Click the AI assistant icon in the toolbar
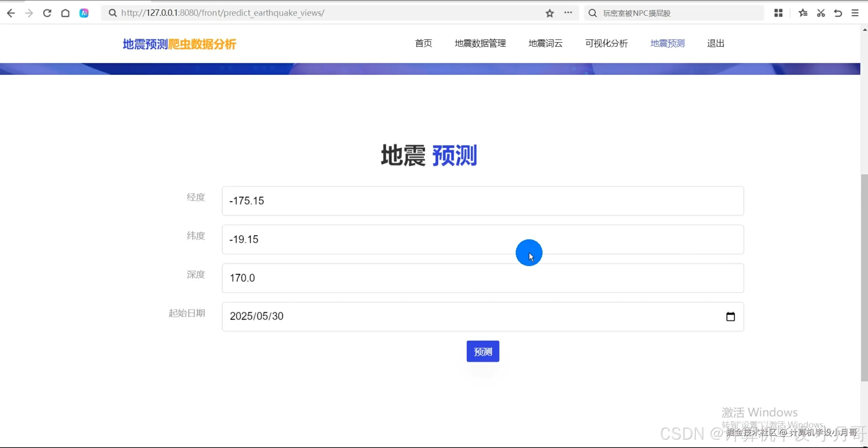The height and width of the screenshot is (448, 868). click(84, 13)
